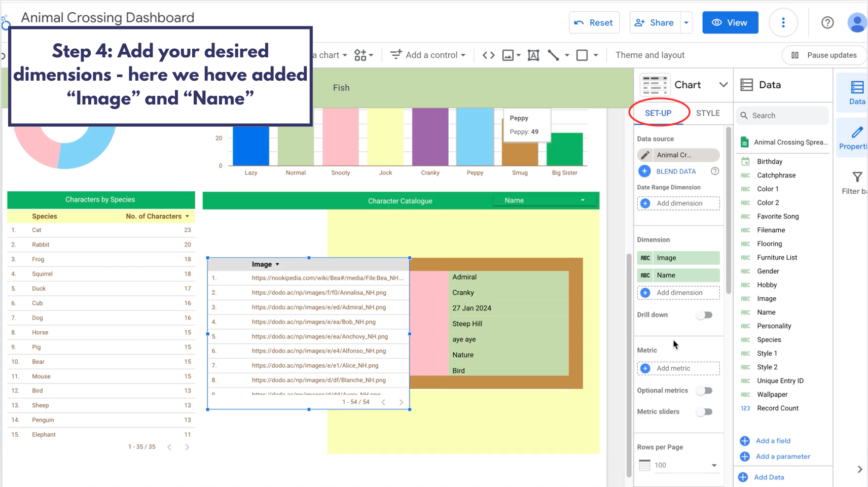Click the insert image icon
This screenshot has height=487, width=868.
[508, 55]
